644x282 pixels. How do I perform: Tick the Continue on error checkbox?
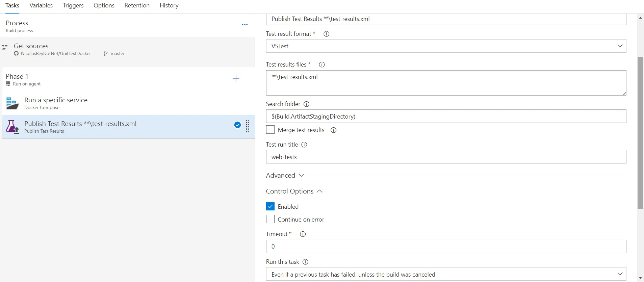coord(271,219)
